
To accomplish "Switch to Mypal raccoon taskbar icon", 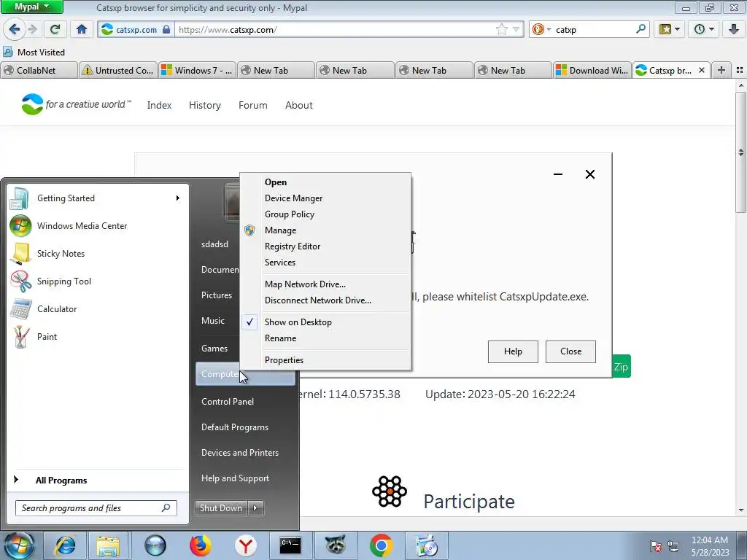I will pos(336,545).
